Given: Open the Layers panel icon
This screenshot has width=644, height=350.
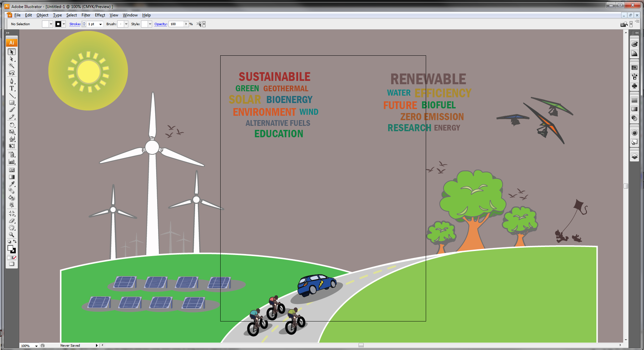Looking at the screenshot, I should click(x=634, y=156).
